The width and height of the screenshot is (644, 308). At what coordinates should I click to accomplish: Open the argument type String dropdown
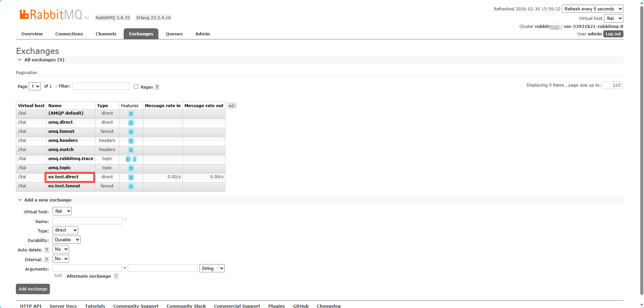point(212,269)
